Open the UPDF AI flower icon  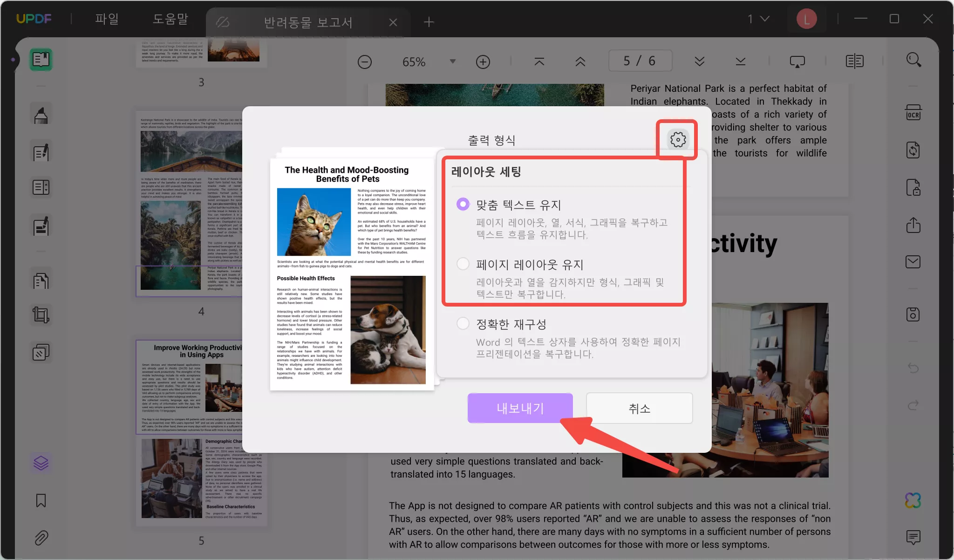(913, 500)
